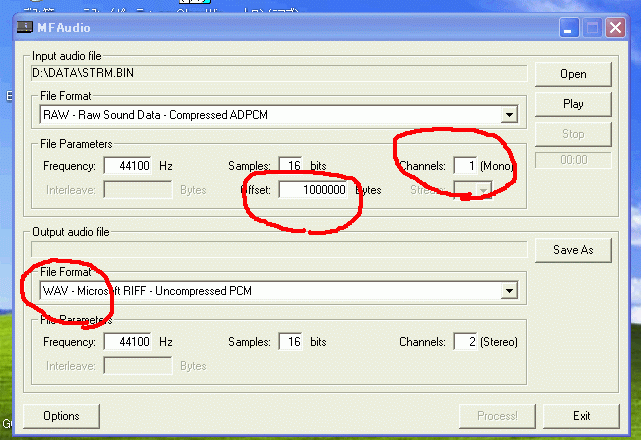Expand the input File Format dropdown
The width and height of the screenshot is (641, 440).
(x=509, y=115)
